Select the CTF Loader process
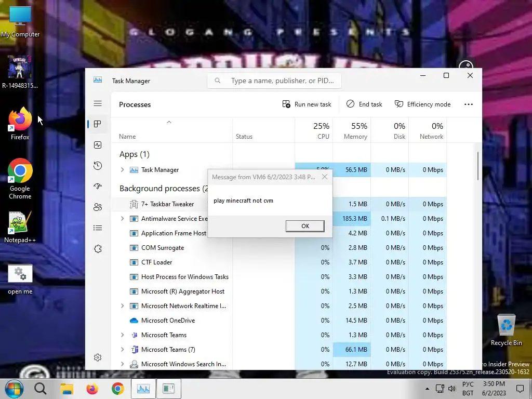The image size is (532, 399). click(x=156, y=262)
